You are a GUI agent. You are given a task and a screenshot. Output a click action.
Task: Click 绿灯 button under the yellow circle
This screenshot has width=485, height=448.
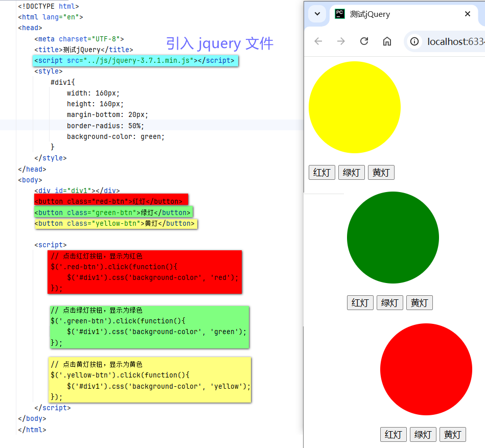click(352, 172)
